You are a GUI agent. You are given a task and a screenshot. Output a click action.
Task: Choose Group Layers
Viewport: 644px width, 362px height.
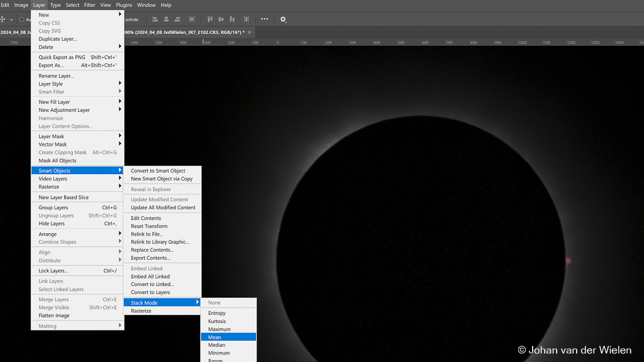77,207
